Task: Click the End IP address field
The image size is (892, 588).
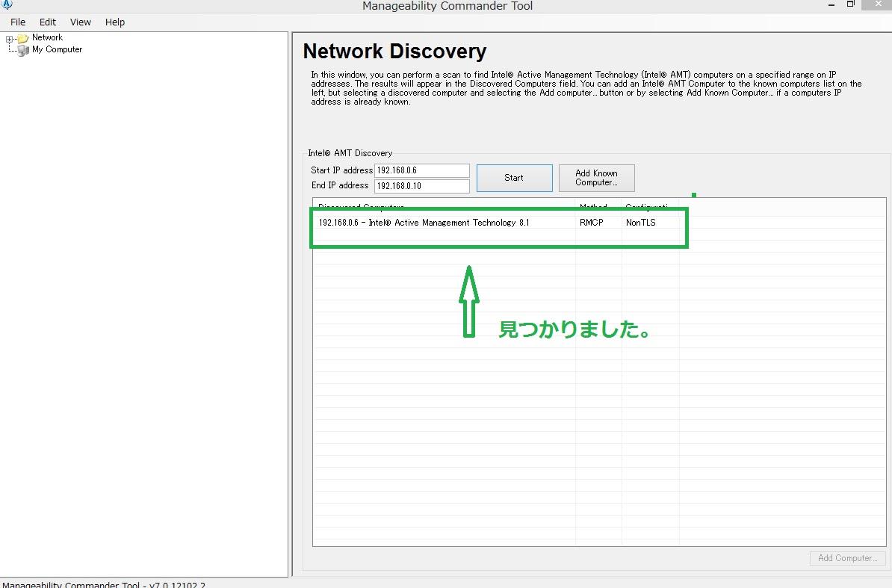Action: (421, 186)
